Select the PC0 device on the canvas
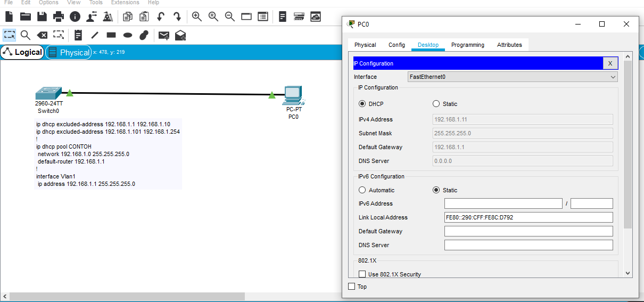 click(x=293, y=95)
